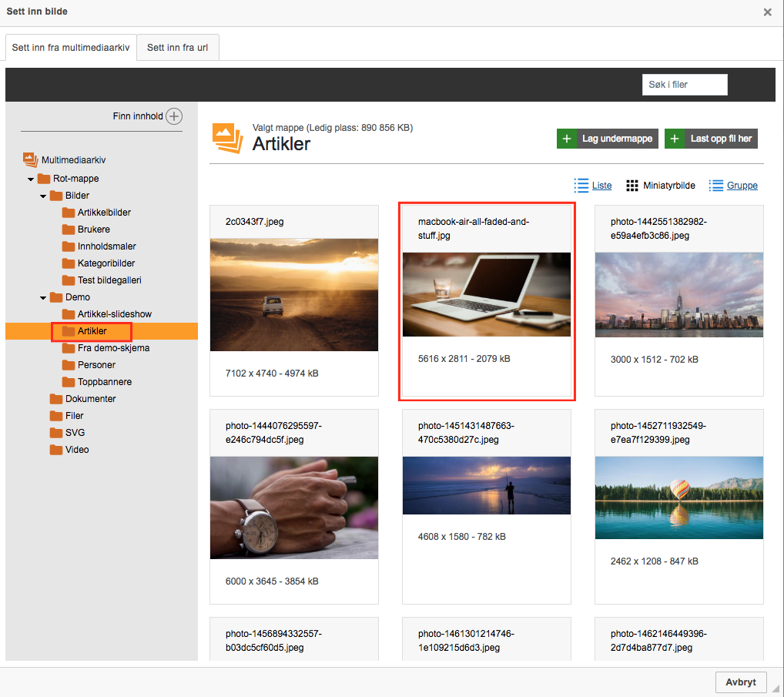The height and width of the screenshot is (697, 784).
Task: Click the group view icon beside Gruppe
Action: click(716, 186)
